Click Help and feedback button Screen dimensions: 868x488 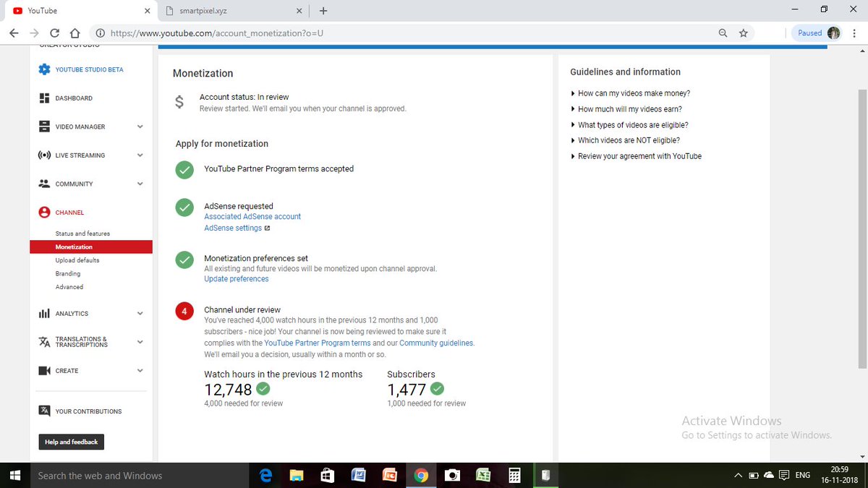click(71, 442)
